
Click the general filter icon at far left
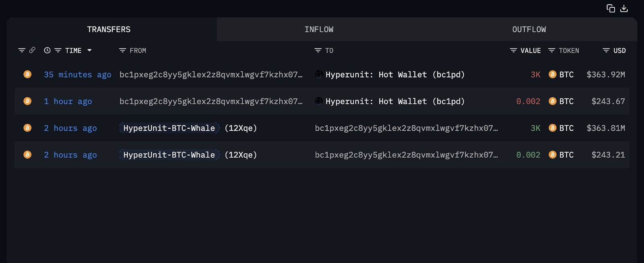coord(22,50)
